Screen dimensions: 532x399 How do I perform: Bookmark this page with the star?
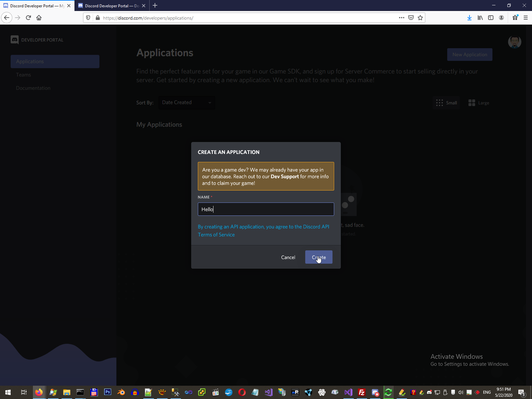coord(420,18)
